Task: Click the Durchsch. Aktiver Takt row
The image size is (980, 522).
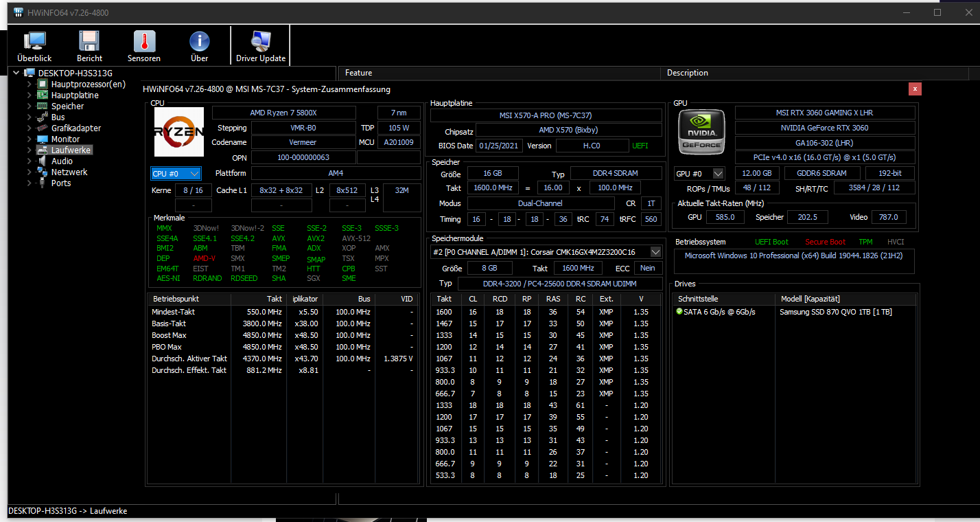Action: pos(283,359)
